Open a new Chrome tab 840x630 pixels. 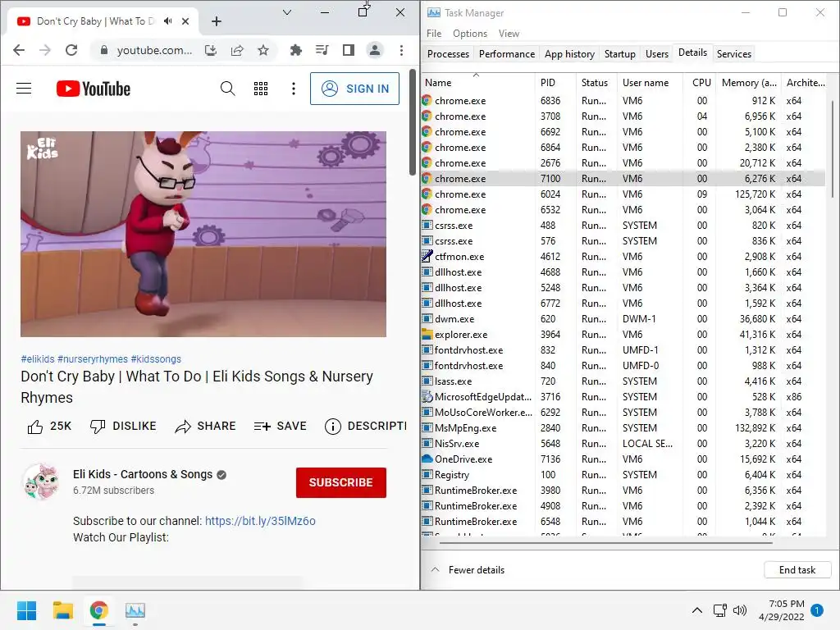(217, 21)
